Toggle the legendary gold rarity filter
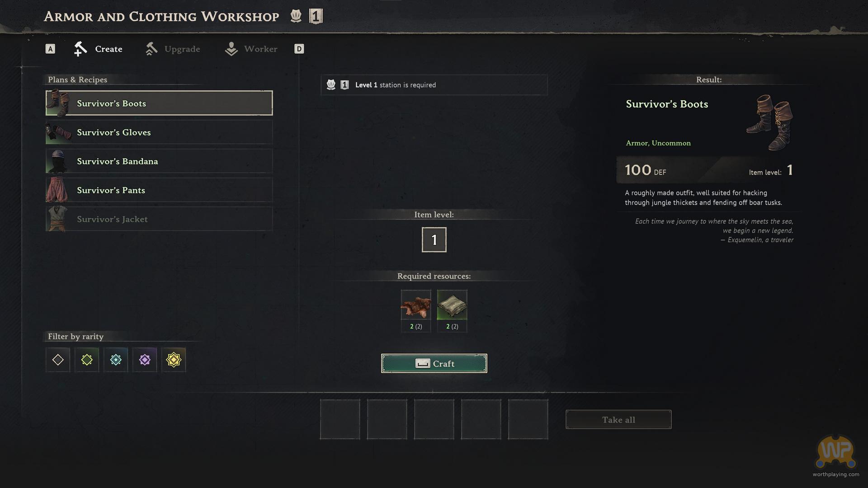This screenshot has height=488, width=868. pos(174,360)
